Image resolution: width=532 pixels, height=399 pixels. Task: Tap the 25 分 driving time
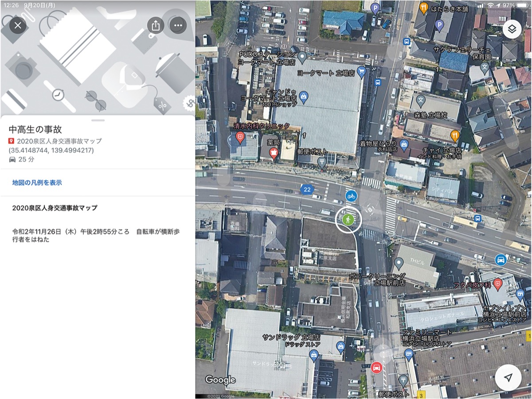pos(26,159)
